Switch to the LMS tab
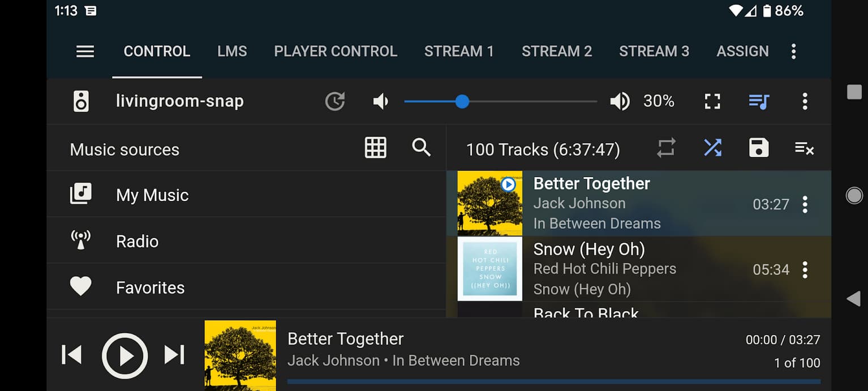Screen dimensions: 868x391 tap(232, 51)
